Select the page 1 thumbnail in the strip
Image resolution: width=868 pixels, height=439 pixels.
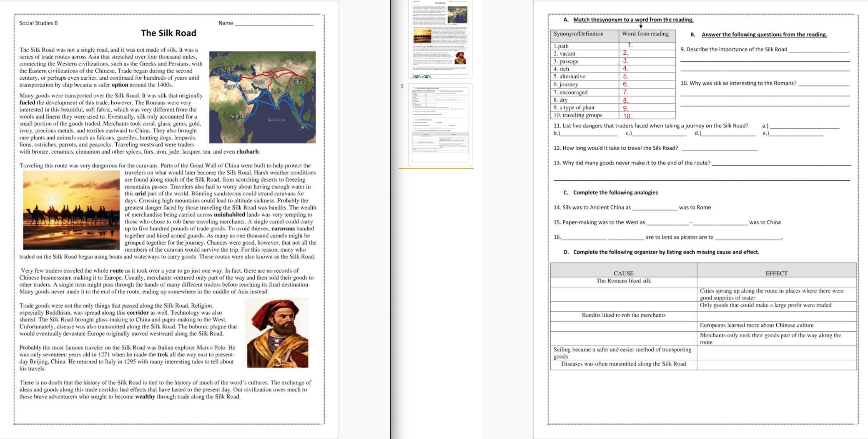point(440,38)
